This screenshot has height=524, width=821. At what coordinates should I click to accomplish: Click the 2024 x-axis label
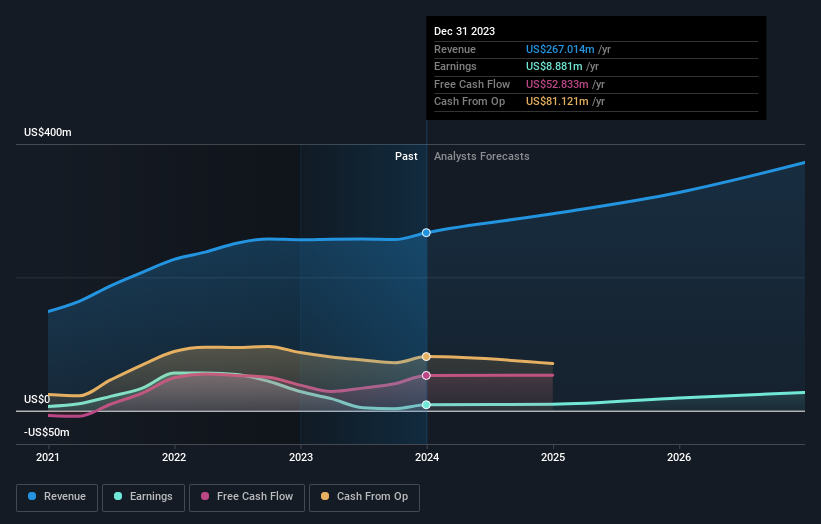coord(427,457)
